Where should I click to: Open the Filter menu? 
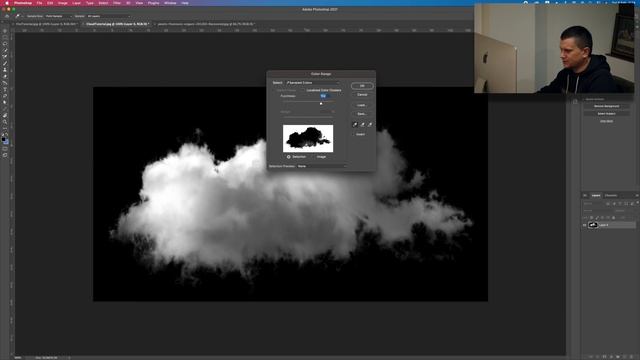click(117, 3)
